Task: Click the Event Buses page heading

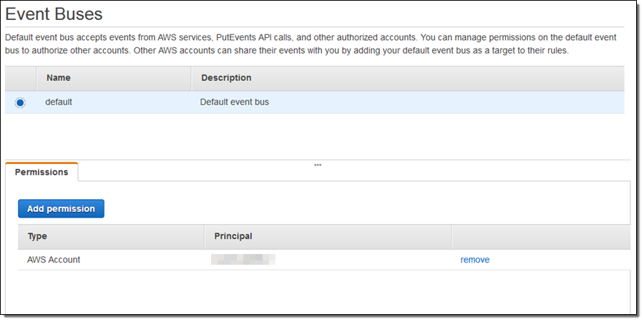Action: (x=54, y=14)
